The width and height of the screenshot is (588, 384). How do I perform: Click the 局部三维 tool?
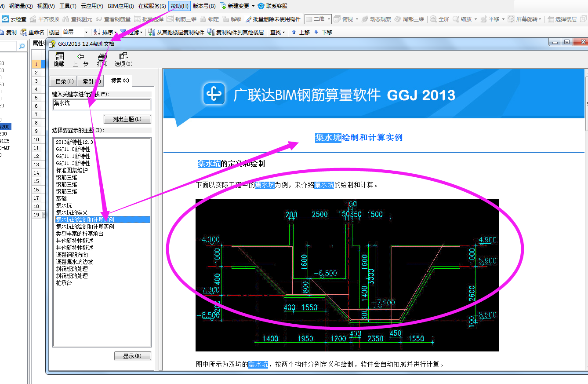(409, 19)
